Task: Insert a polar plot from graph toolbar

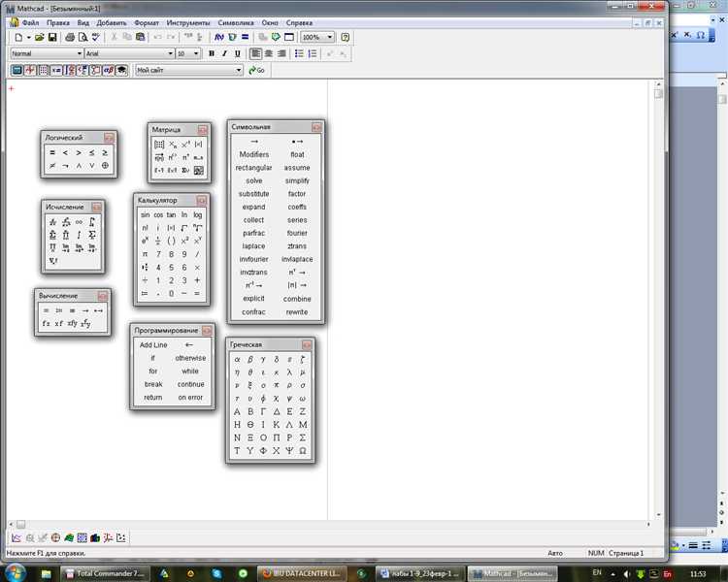Action: (x=55, y=537)
